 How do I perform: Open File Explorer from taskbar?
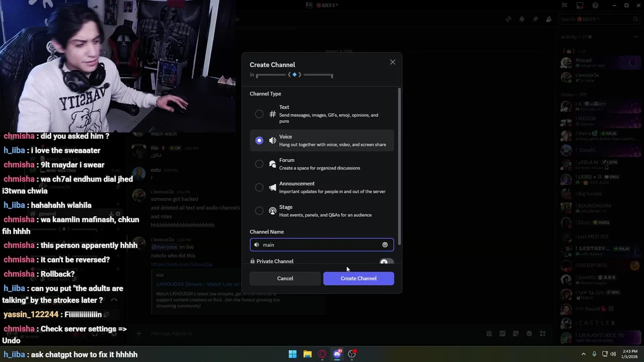coord(307,354)
